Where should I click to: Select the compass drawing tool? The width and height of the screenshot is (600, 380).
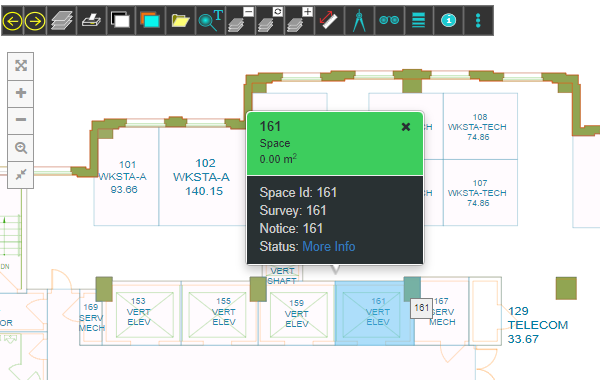[x=359, y=21]
